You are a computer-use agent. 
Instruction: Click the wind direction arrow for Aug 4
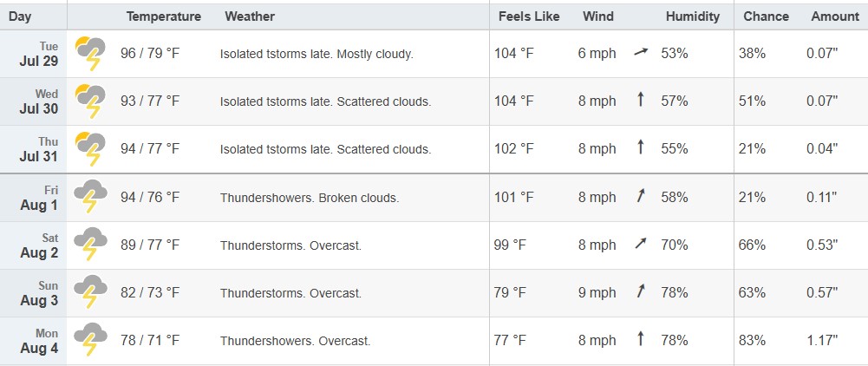(x=641, y=339)
